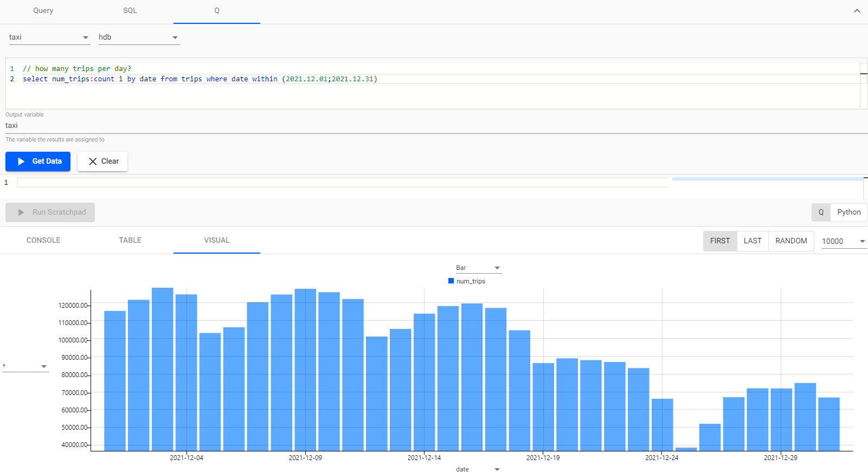This screenshot has width=868, height=472.
Task: Click the play icon on Get Data
Action: coord(21,161)
